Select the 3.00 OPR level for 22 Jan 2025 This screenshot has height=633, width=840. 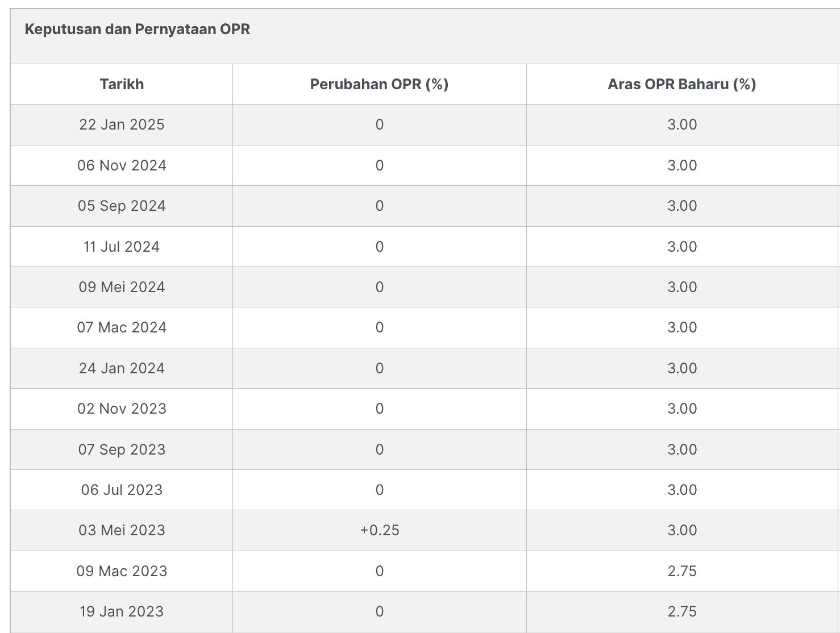click(682, 124)
